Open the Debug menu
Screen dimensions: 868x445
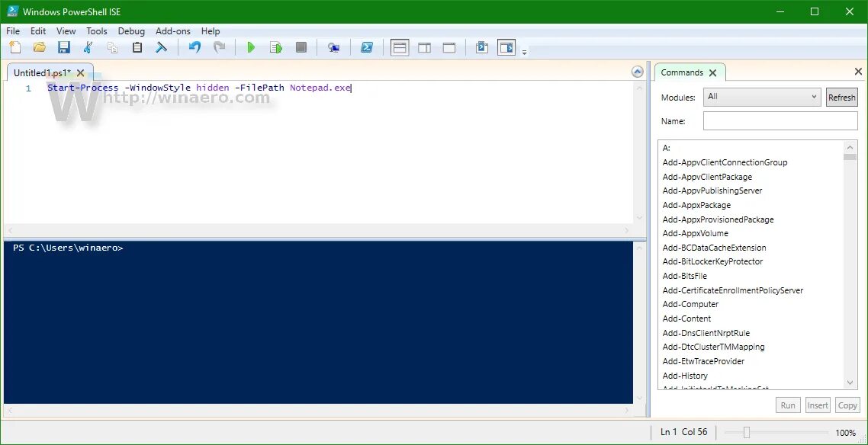[131, 31]
